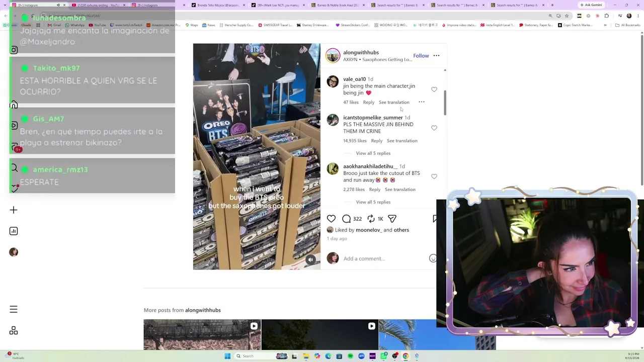Open your profile avatar in Instagram sidebar
This screenshot has width=644, height=362.
point(14,252)
